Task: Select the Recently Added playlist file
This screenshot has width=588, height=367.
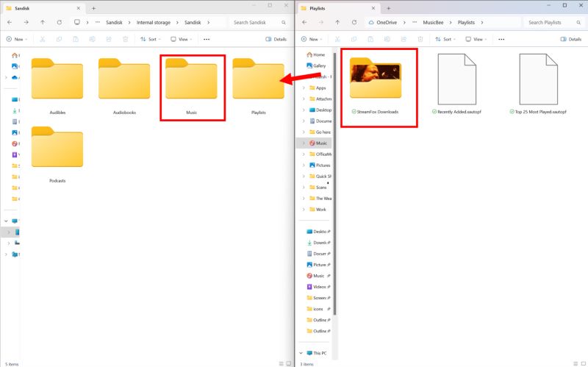Action: pos(456,84)
